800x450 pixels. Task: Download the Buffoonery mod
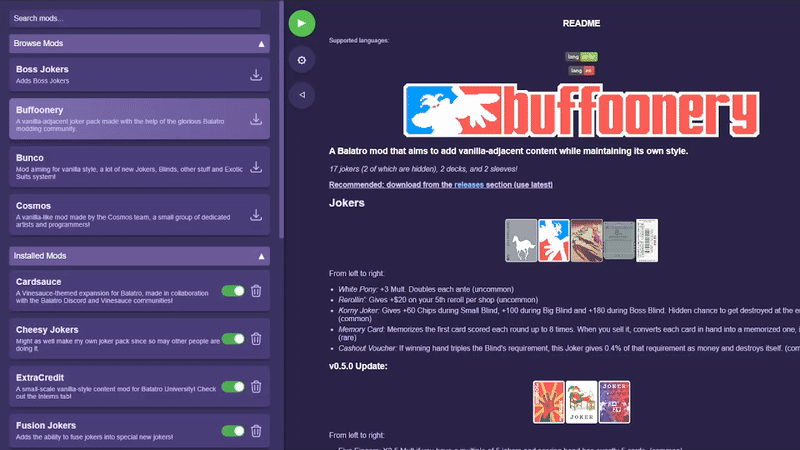256,119
